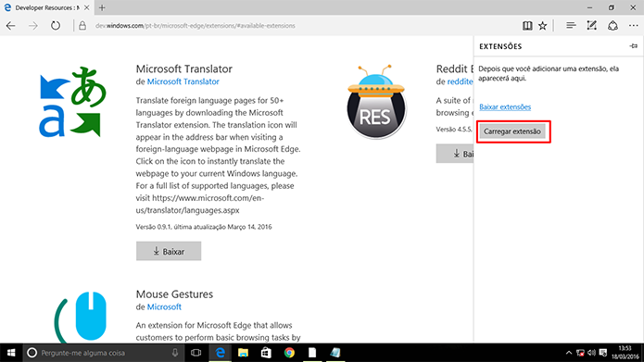Click the Reddit extension author link
This screenshot has width=644, height=362.
[460, 81]
